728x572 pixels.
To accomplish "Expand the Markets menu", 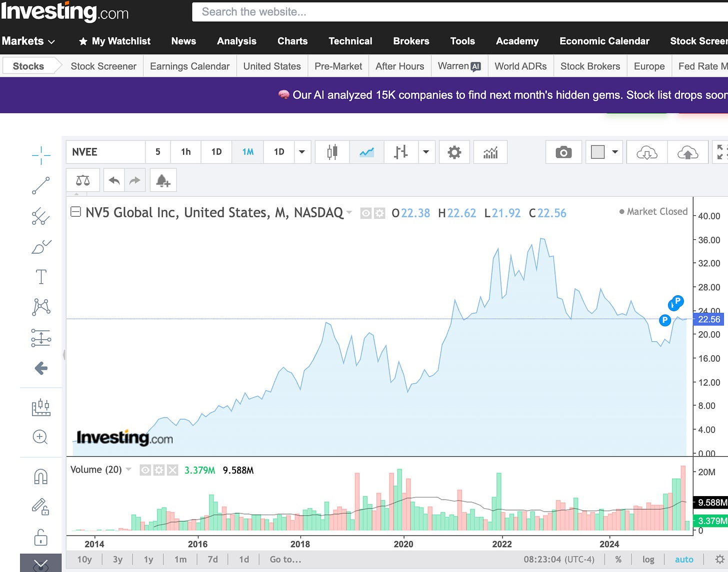I will [28, 41].
